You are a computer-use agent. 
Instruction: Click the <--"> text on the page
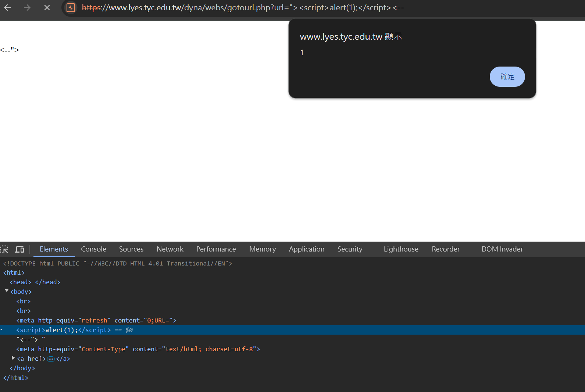pyautogui.click(x=10, y=50)
